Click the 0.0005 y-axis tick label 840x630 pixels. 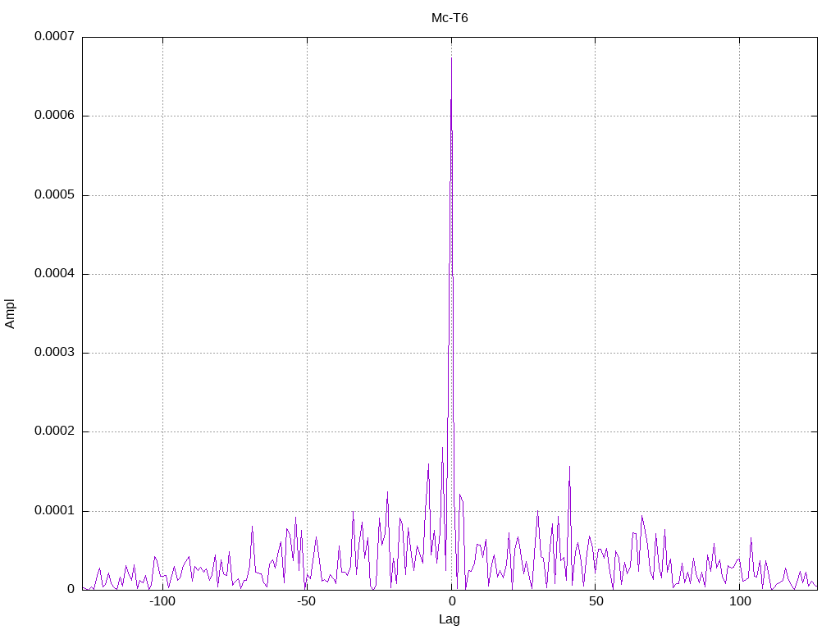pyautogui.click(x=54, y=194)
